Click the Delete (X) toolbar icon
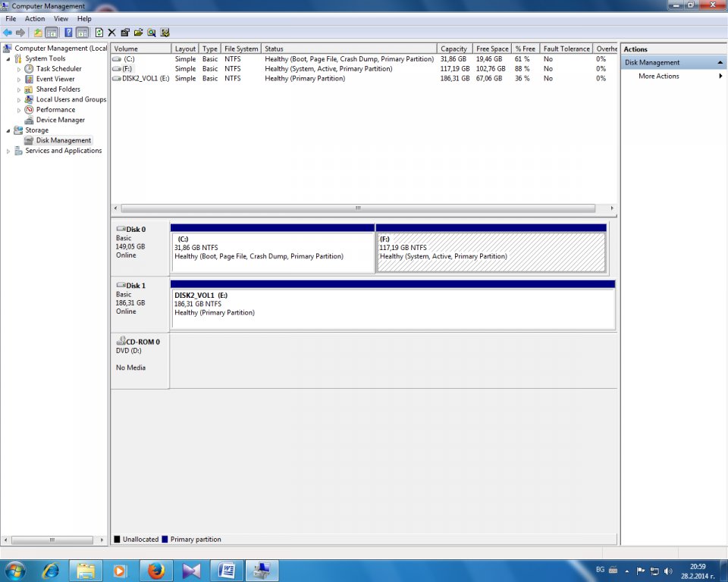This screenshot has height=582, width=728. coord(112,33)
